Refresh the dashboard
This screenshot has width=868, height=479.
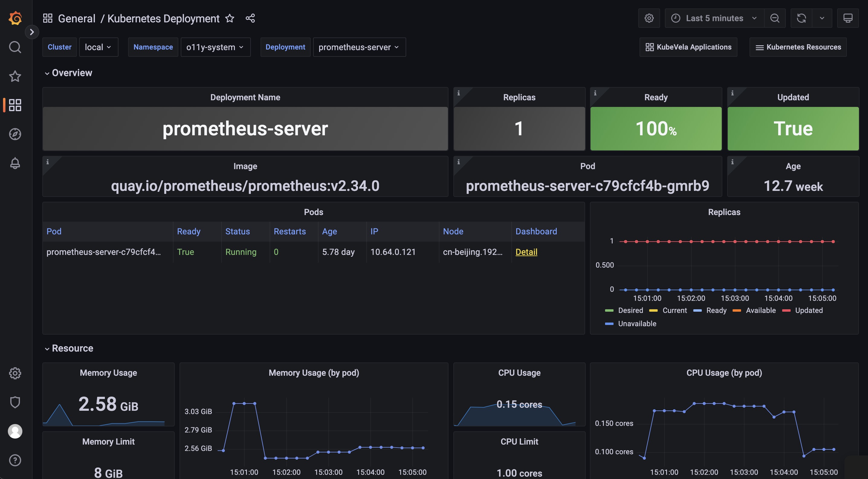point(801,18)
